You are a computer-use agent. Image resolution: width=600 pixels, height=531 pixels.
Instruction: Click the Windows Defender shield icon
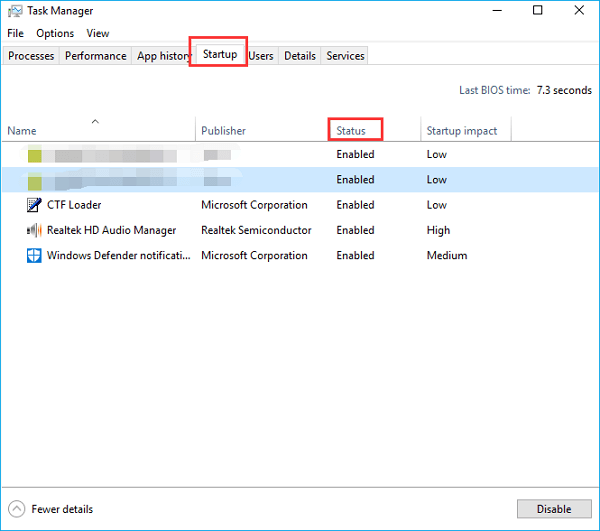tap(35, 255)
